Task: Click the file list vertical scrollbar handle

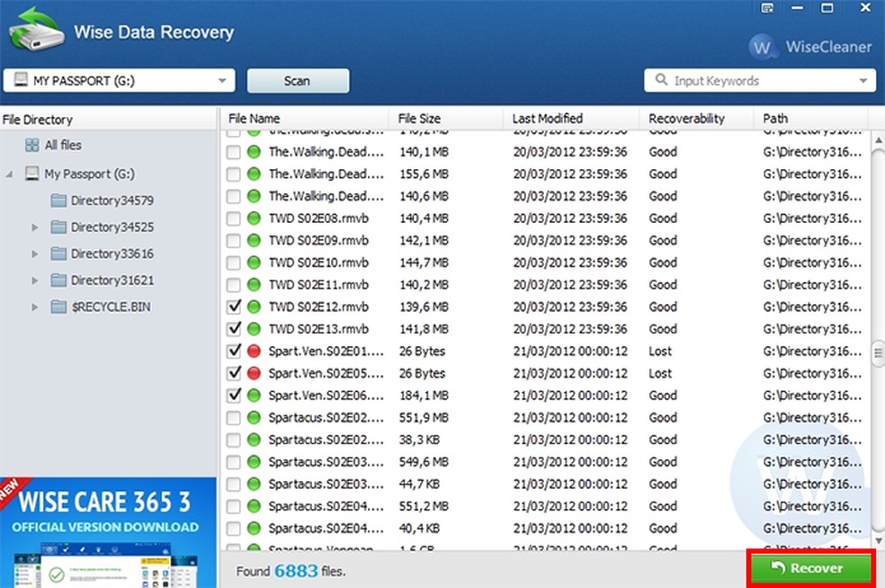Action: 878,352
